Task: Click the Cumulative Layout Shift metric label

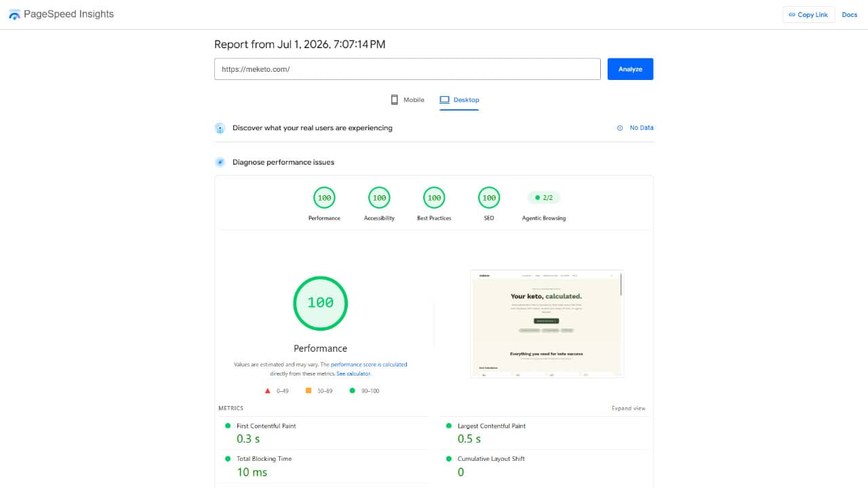Action: coord(491,459)
